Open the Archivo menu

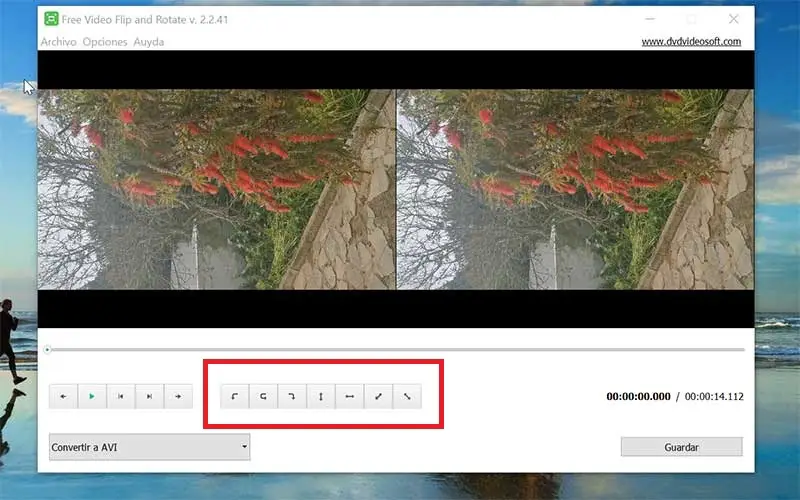pos(59,42)
